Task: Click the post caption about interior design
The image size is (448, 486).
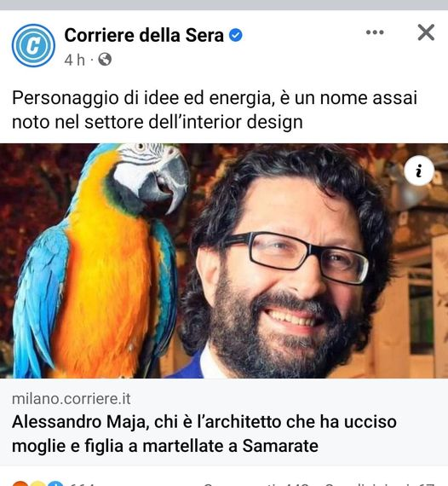Action: pyautogui.click(x=215, y=109)
